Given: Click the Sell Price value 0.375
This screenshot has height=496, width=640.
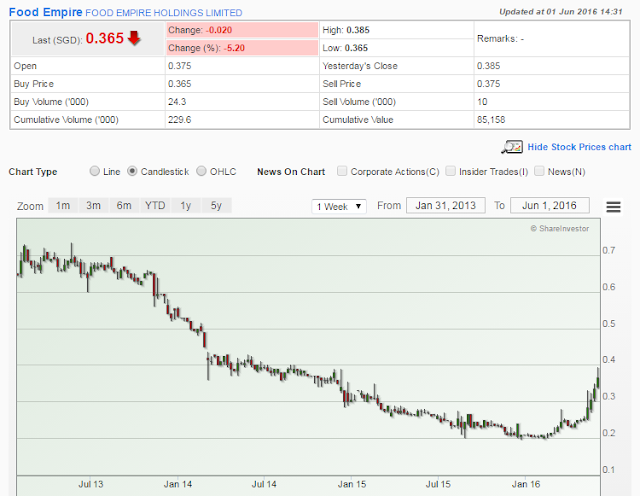Looking at the screenshot, I should [x=489, y=84].
